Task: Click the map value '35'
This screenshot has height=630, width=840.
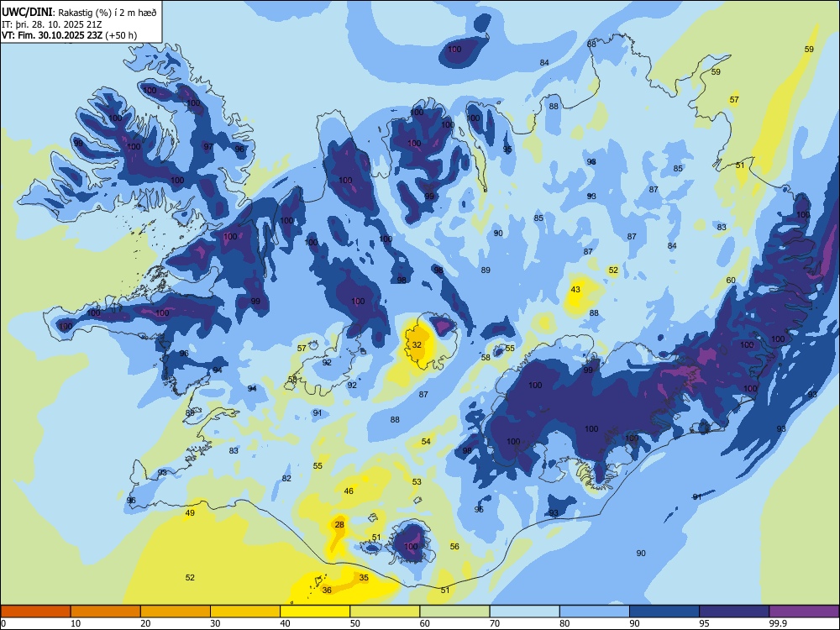Action: click(x=364, y=578)
